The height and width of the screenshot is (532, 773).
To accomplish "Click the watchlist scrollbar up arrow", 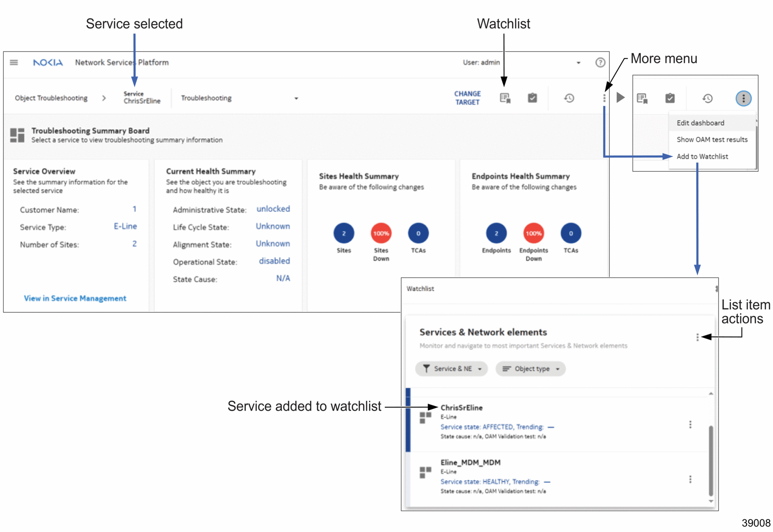I will (x=711, y=393).
